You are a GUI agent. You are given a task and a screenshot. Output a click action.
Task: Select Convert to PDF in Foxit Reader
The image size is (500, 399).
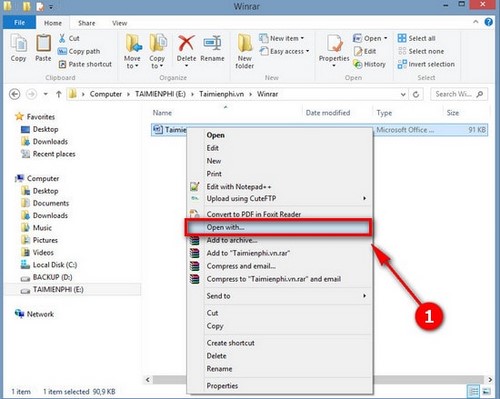pos(254,214)
